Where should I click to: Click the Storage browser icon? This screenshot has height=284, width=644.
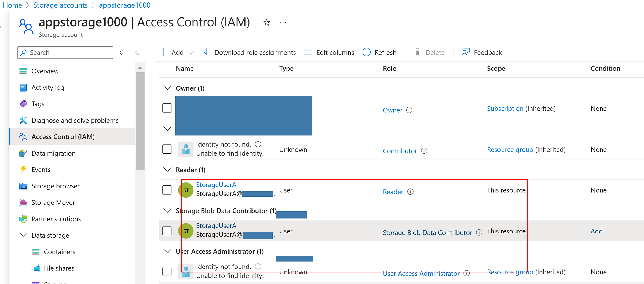tap(23, 186)
